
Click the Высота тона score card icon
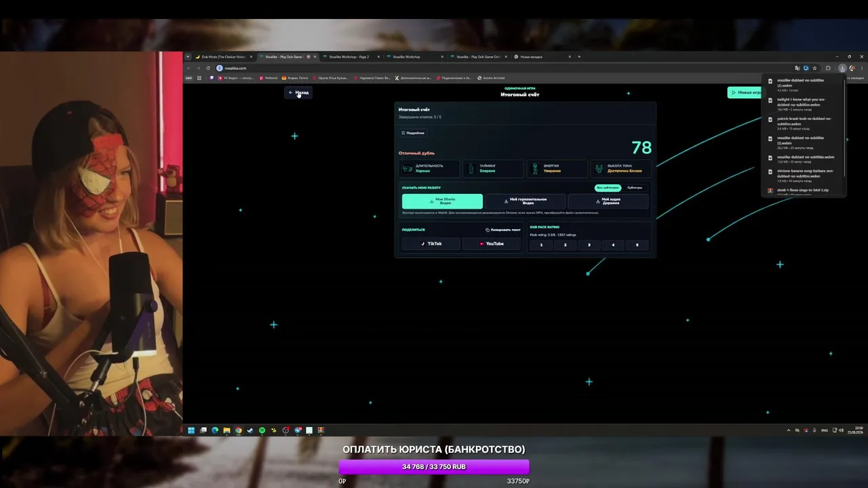pos(599,168)
